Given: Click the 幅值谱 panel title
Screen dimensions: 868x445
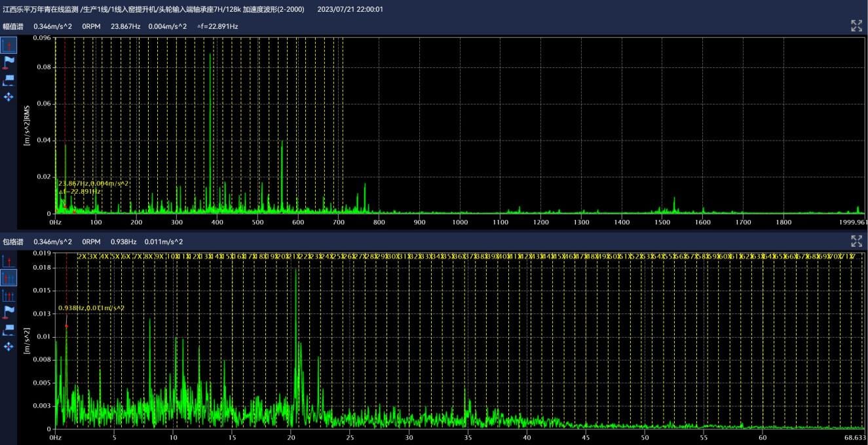Looking at the screenshot, I should coord(13,27).
